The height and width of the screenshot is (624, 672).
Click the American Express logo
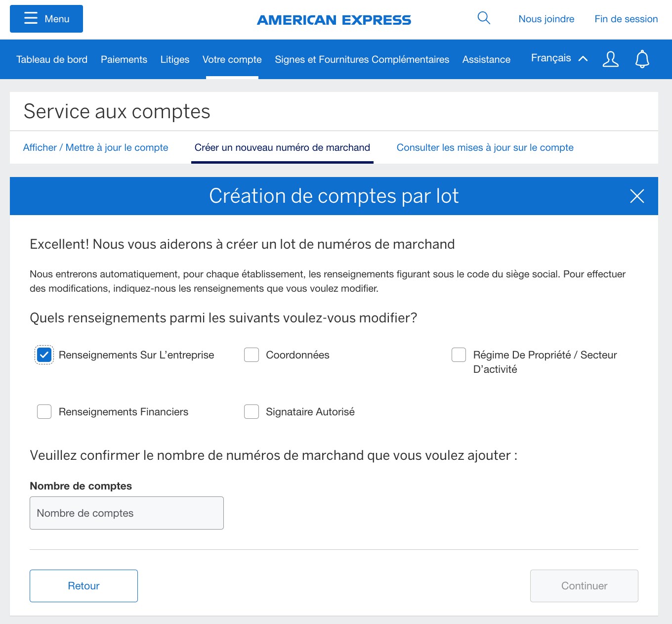point(334,20)
